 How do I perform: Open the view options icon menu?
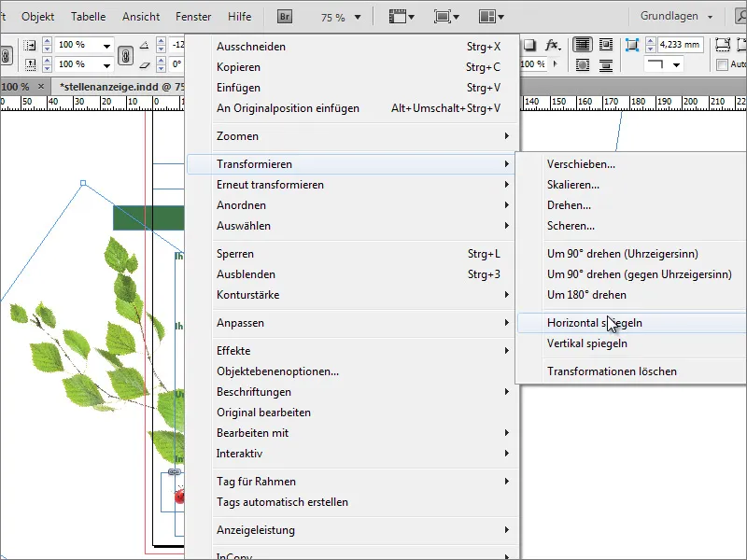[x=402, y=17]
